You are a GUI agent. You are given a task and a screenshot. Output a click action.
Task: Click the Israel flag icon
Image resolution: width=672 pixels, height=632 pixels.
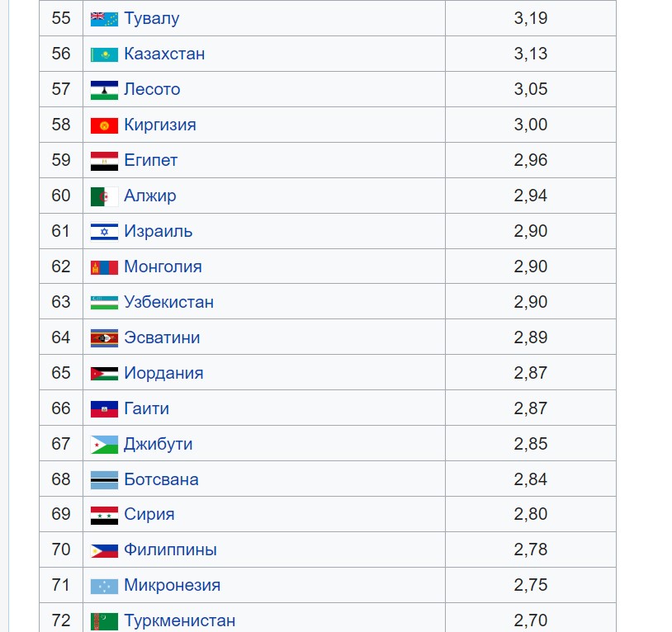tap(104, 232)
